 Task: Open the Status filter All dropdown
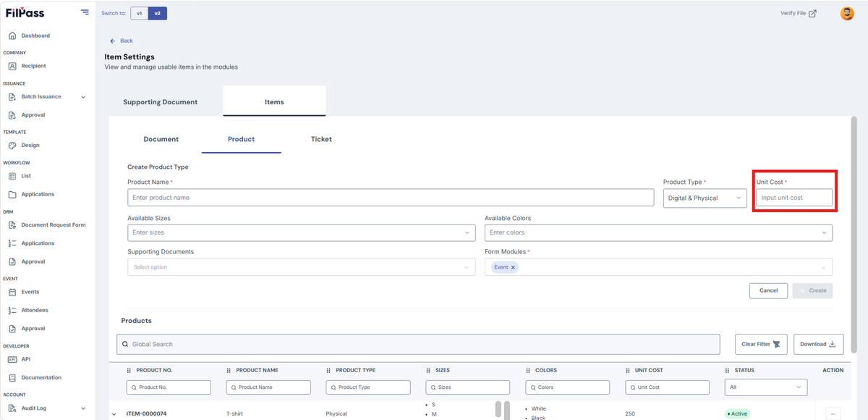(766, 387)
